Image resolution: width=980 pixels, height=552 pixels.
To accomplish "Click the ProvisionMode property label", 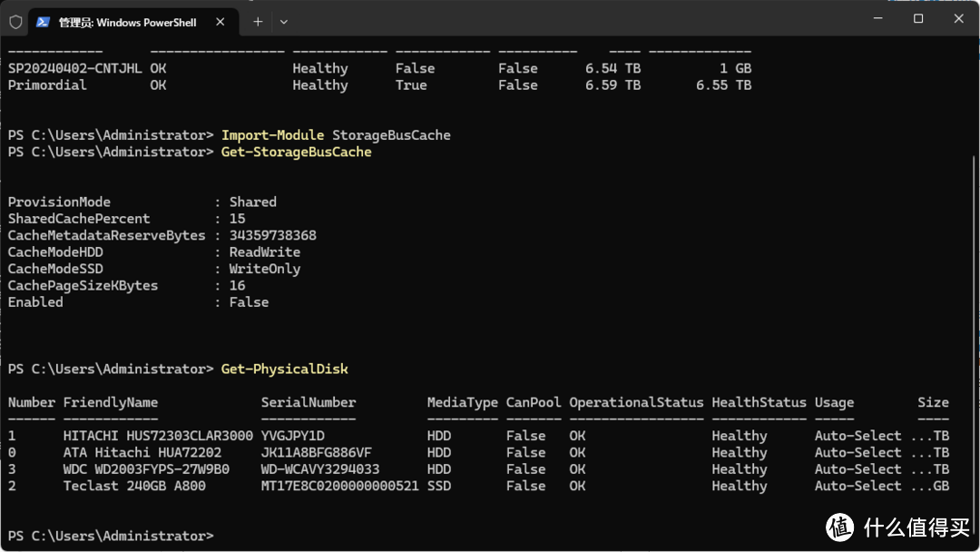I will click(59, 202).
